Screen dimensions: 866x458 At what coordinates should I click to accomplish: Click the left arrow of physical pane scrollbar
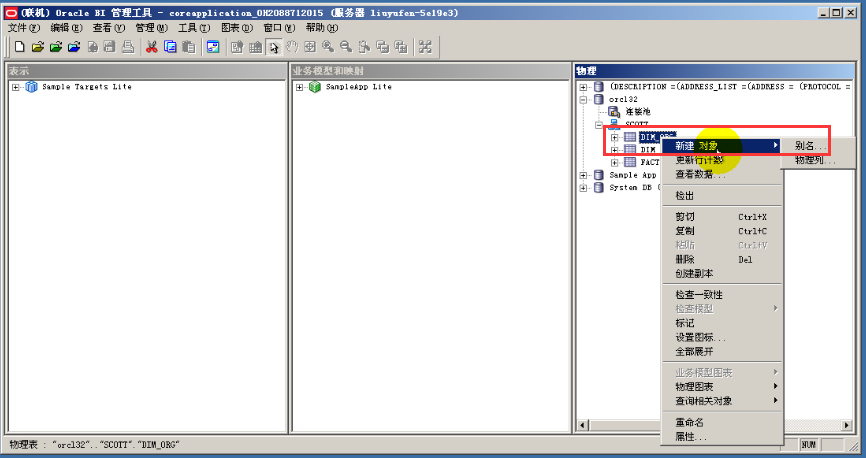click(582, 425)
